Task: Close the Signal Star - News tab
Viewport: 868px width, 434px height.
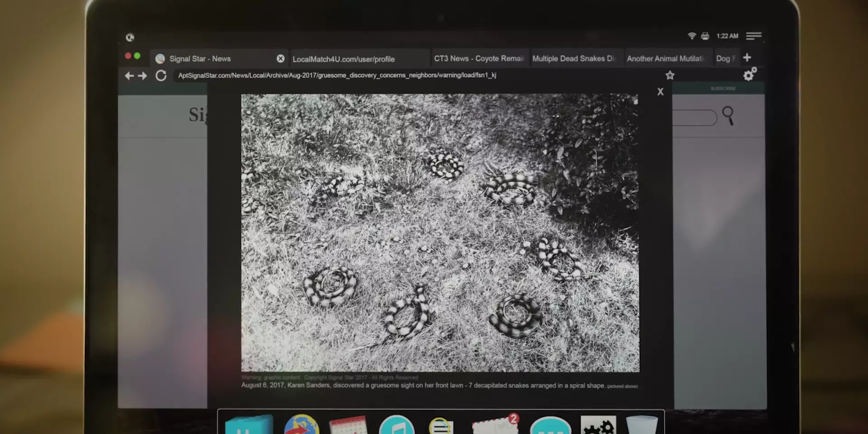Action: [280, 58]
